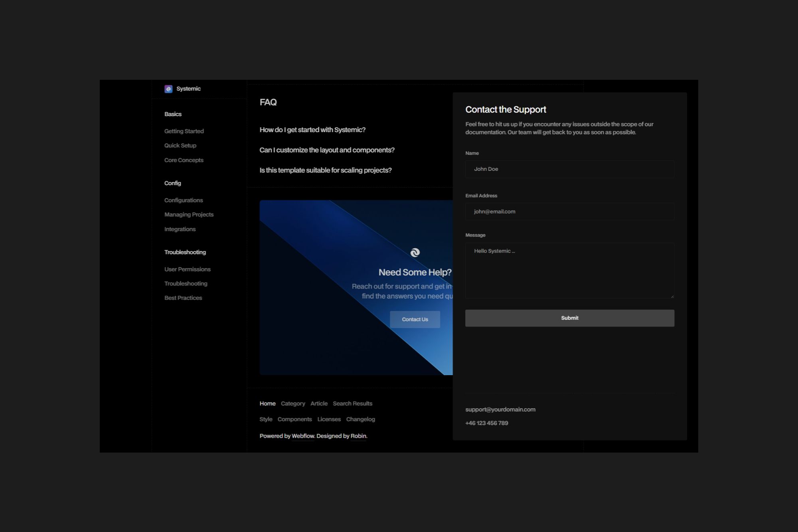Navigate to User Permissions
This screenshot has height=532, width=798.
188,269
